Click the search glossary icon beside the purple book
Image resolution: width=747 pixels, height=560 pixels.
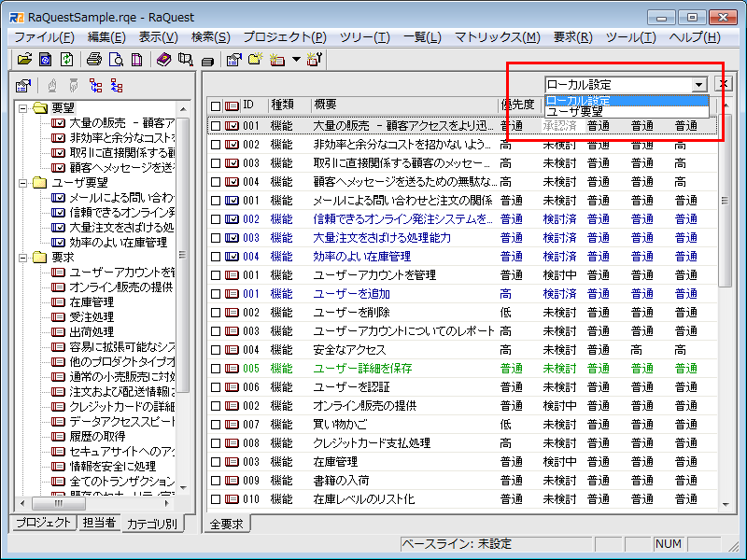pos(185,60)
